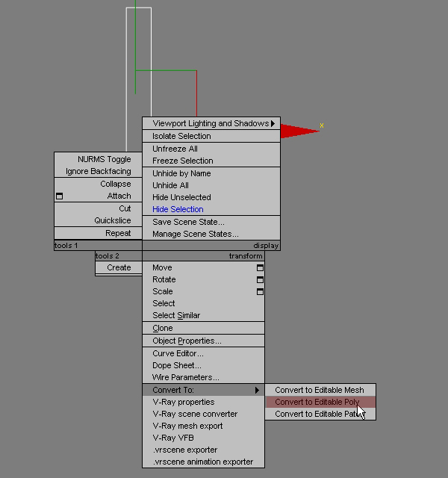Open the Scale settings box icon
The height and width of the screenshot is (478, 448).
click(x=260, y=291)
